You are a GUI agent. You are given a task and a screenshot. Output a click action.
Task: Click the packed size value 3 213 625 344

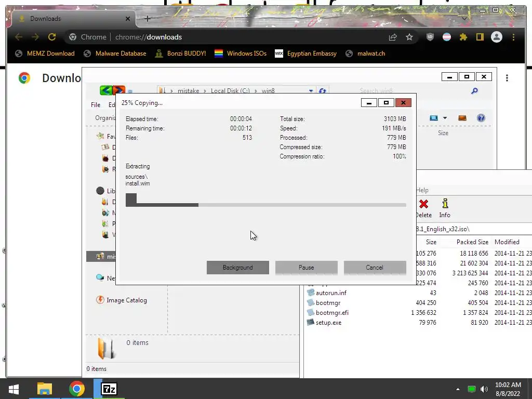point(470,273)
